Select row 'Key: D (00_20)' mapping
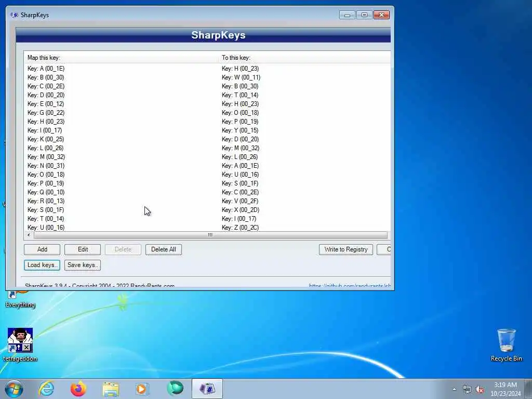Screen dimensions: 532x399 [46, 95]
